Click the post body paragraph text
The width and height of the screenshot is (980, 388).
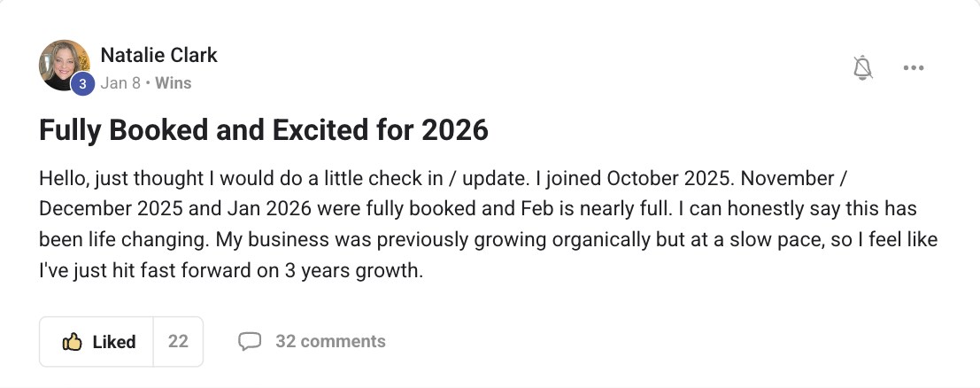tap(488, 224)
